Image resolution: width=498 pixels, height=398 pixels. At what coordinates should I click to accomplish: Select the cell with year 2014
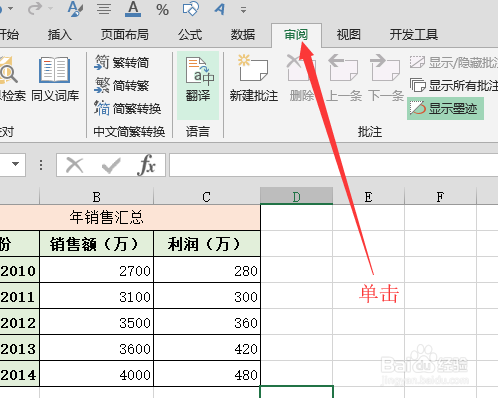[19, 374]
